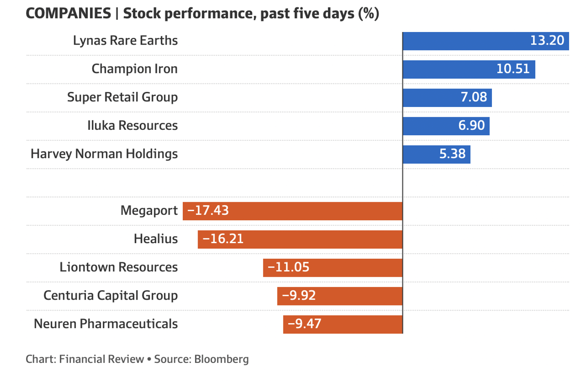
Task: Click the Liontown Resources orange bar
Action: (x=332, y=268)
